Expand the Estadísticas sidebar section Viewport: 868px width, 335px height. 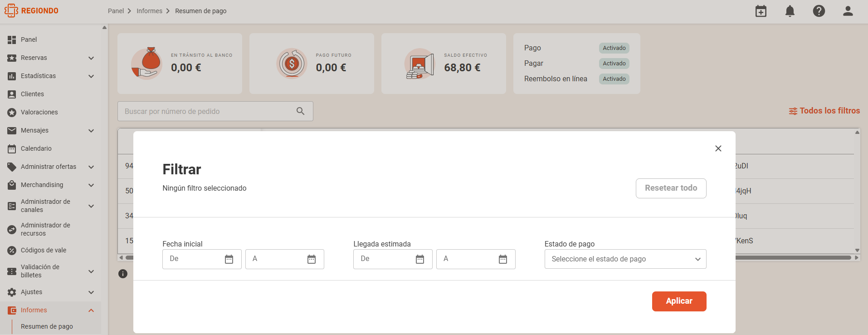(x=51, y=76)
